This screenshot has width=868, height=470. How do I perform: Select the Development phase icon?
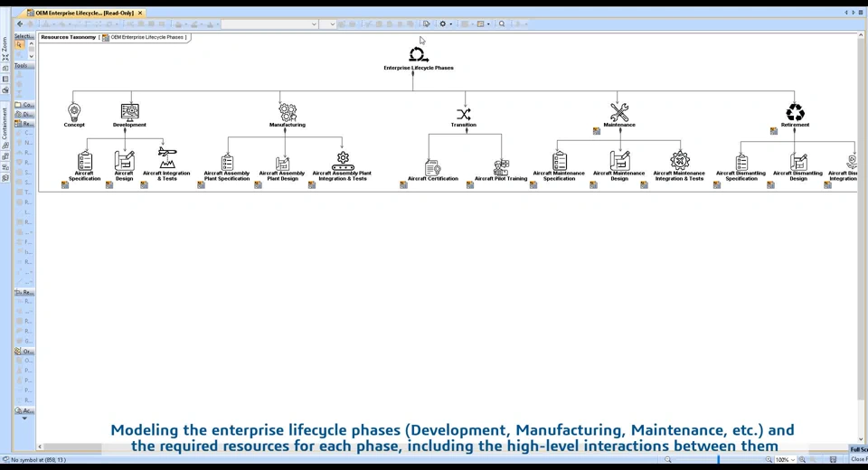coord(129,112)
